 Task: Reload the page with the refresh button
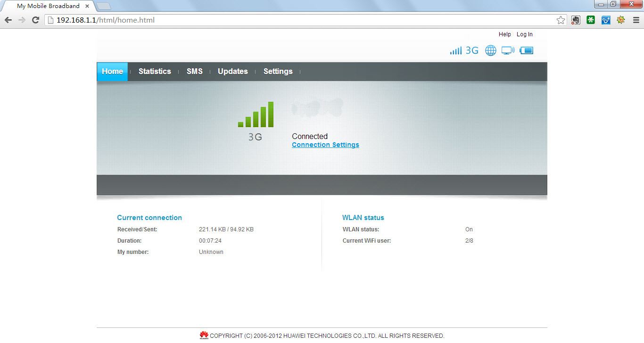coord(35,20)
